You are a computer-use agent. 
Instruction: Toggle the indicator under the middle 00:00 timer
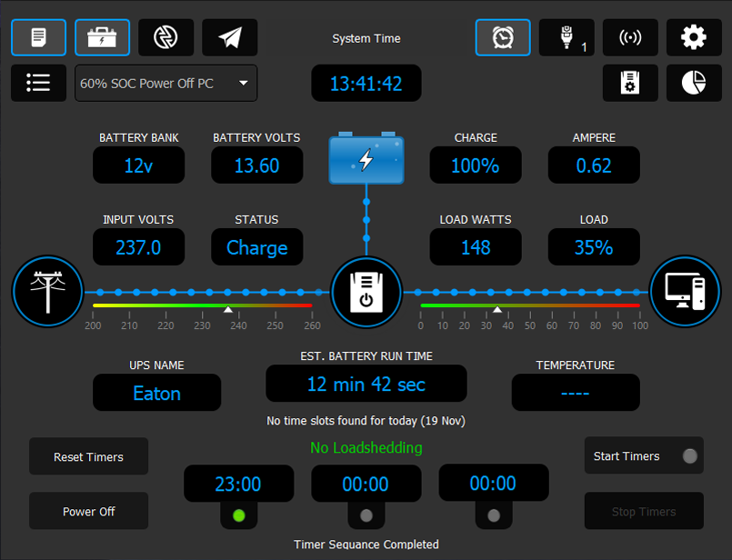(x=366, y=515)
